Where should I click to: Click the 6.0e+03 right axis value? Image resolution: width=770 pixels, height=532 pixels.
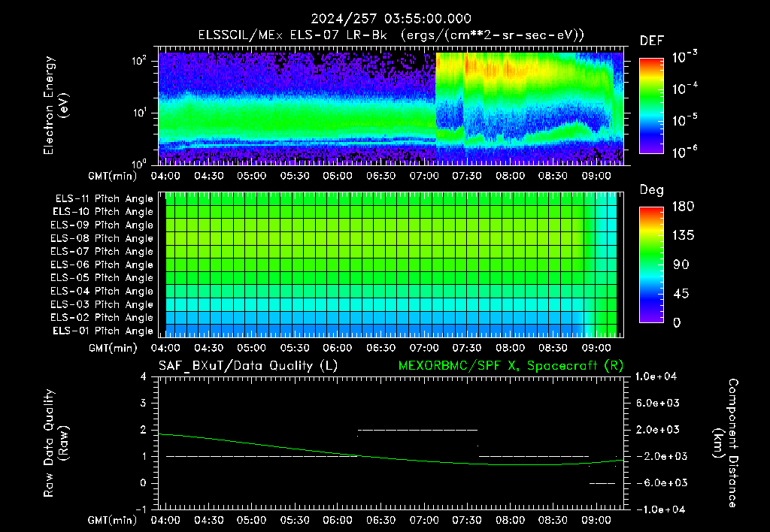pyautogui.click(x=657, y=403)
